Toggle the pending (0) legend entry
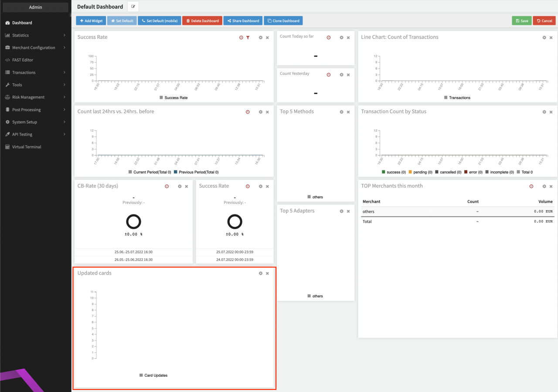 tap(420, 172)
